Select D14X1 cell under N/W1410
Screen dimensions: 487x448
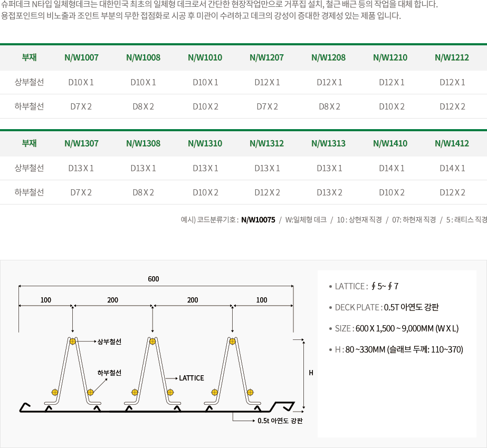391,168
